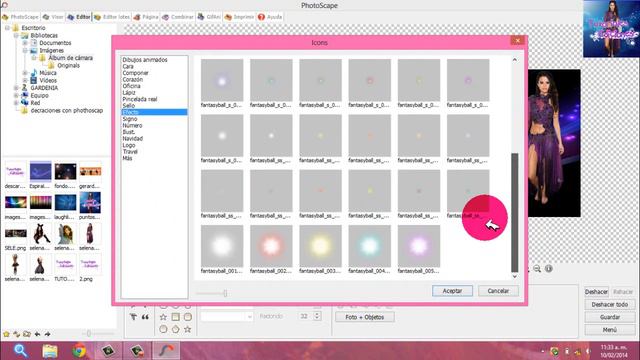Click the Deshacer button
Screen dimensions: 640x360
pos(596,292)
